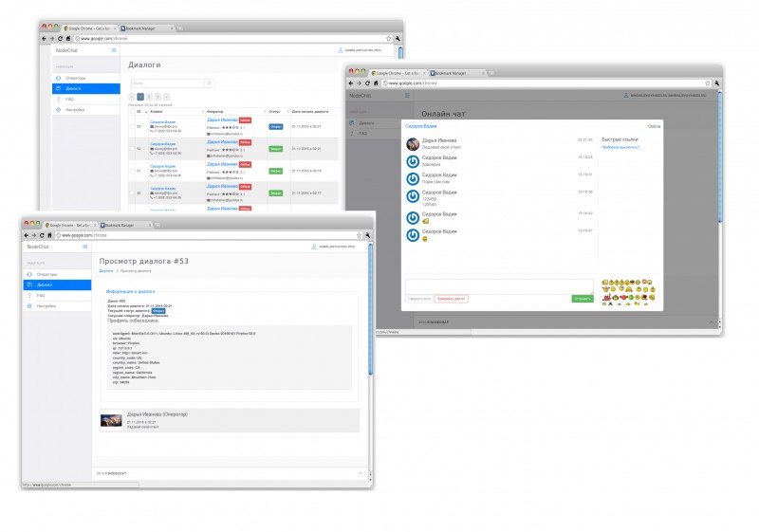This screenshot has width=759, height=532.
Task: Open Настройки in the Диалоги list window sidebar
Action: (86, 110)
